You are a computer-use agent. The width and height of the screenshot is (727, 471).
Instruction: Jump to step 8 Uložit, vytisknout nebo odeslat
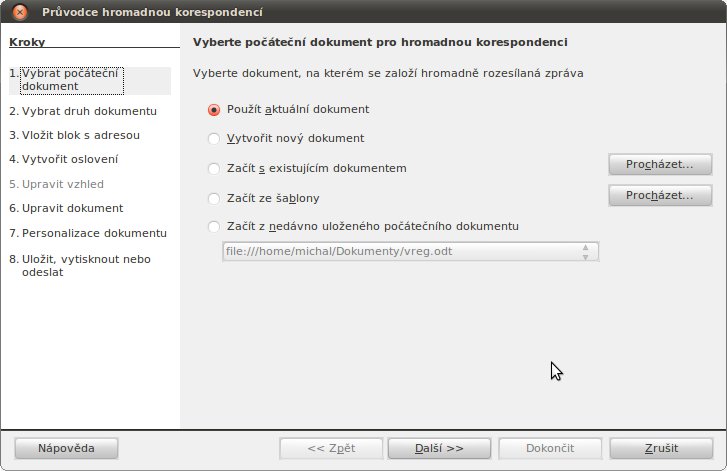[80, 266]
